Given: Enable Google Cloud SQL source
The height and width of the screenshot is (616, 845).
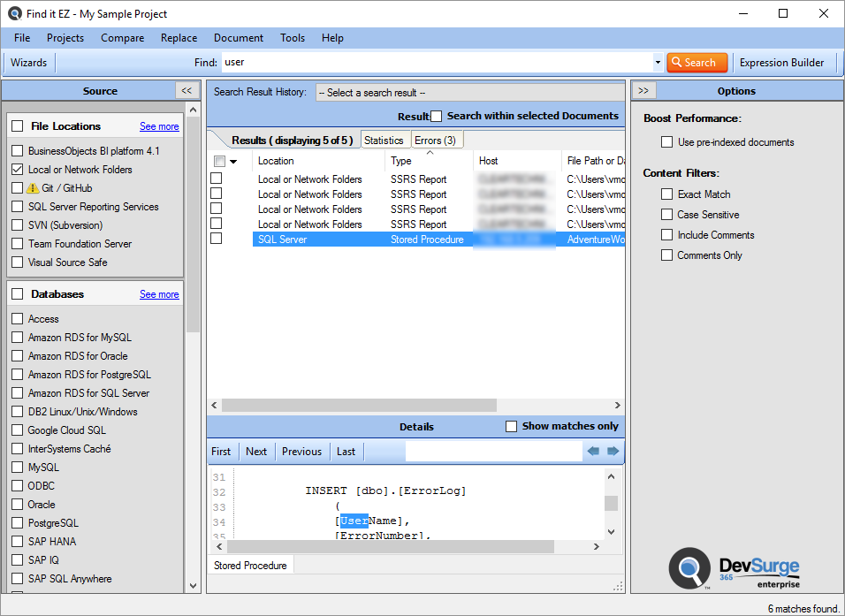Looking at the screenshot, I should pos(18,430).
